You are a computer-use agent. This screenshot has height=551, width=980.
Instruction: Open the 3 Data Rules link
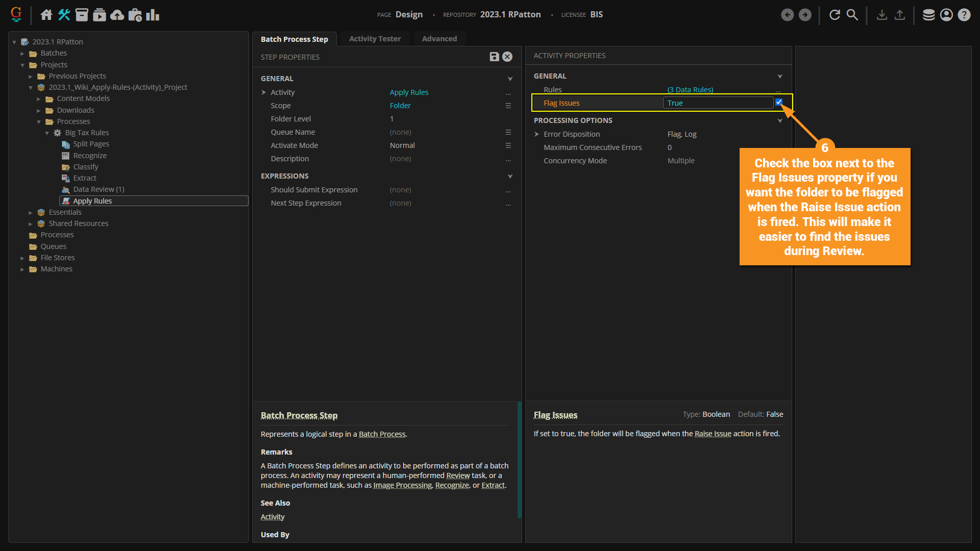click(690, 90)
